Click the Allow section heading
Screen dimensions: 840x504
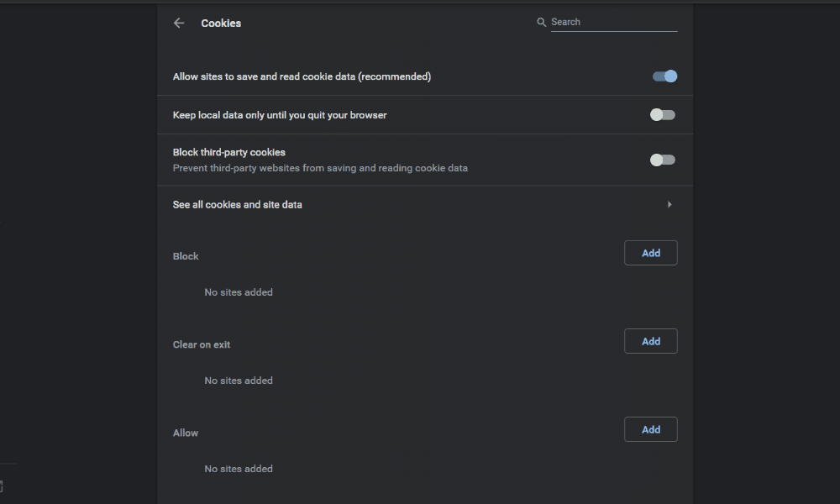[x=186, y=433]
